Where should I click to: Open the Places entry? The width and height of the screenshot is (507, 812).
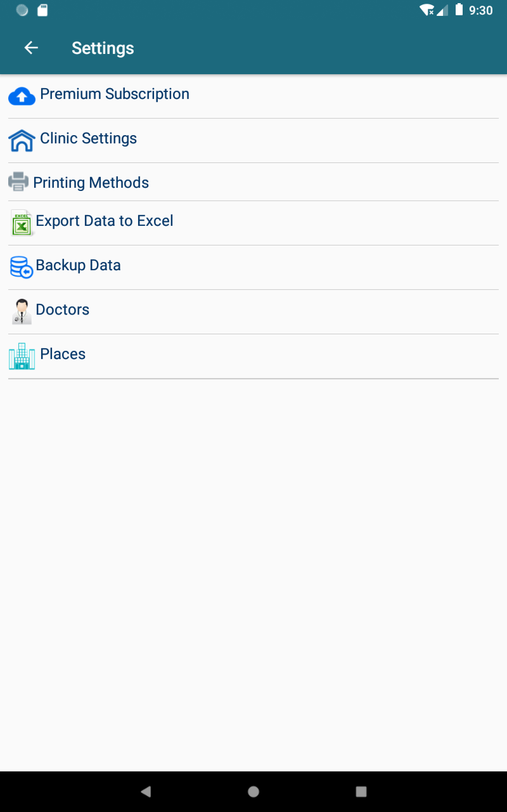click(x=63, y=354)
